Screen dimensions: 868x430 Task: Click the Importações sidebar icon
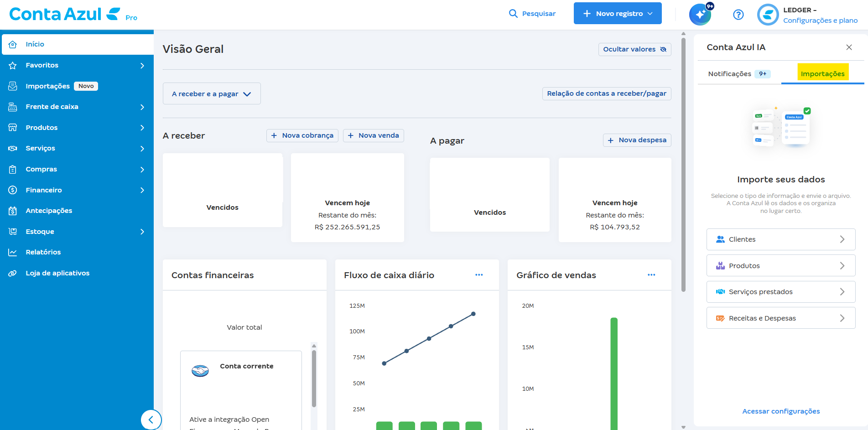[x=13, y=86]
